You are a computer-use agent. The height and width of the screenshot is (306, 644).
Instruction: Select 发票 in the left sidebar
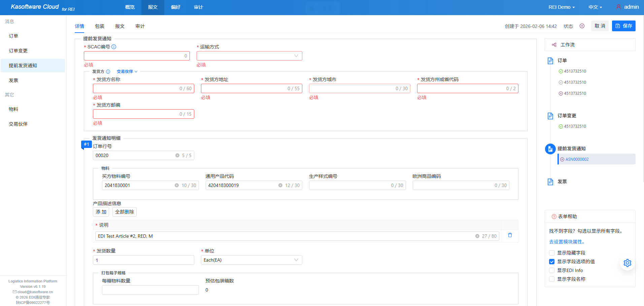pos(33,80)
